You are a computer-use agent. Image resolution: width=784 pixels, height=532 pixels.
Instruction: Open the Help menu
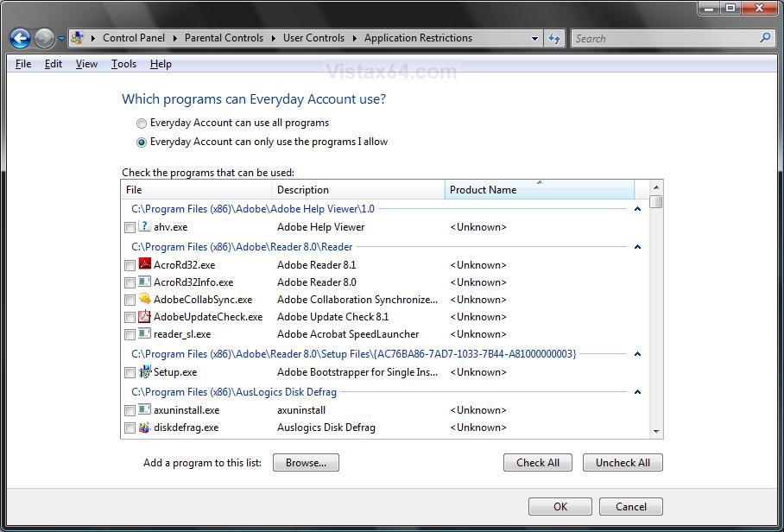click(x=161, y=64)
